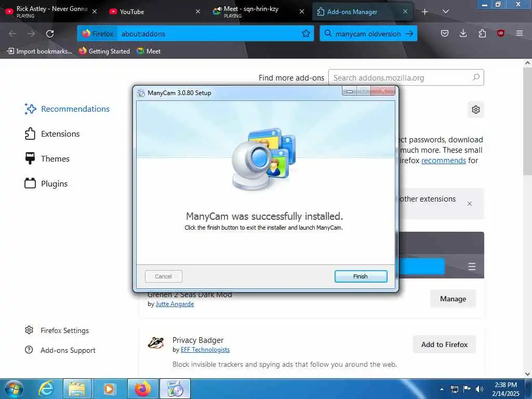The height and width of the screenshot is (399, 532).
Task: Open Meet bookmark in bookmarks bar
Action: tap(149, 51)
